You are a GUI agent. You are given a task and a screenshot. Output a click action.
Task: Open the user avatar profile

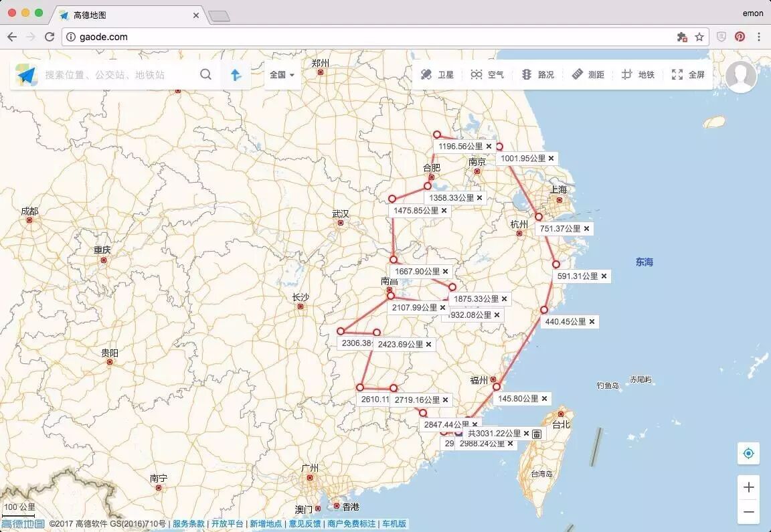740,76
